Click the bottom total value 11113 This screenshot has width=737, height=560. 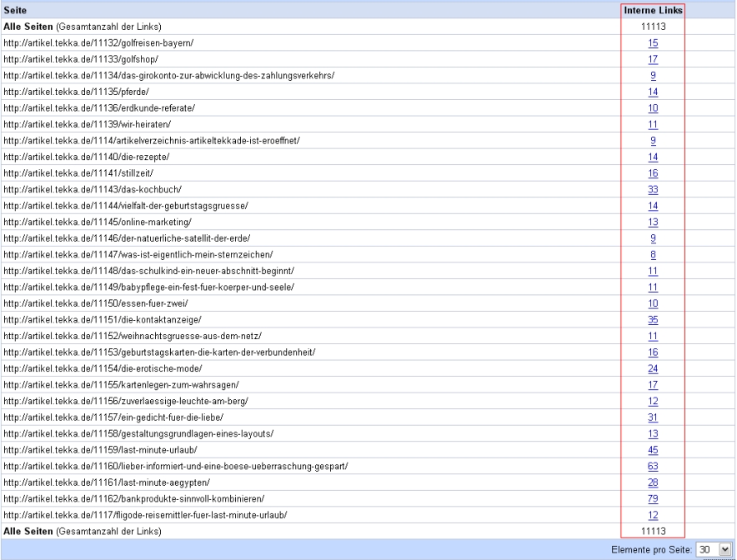pos(653,532)
